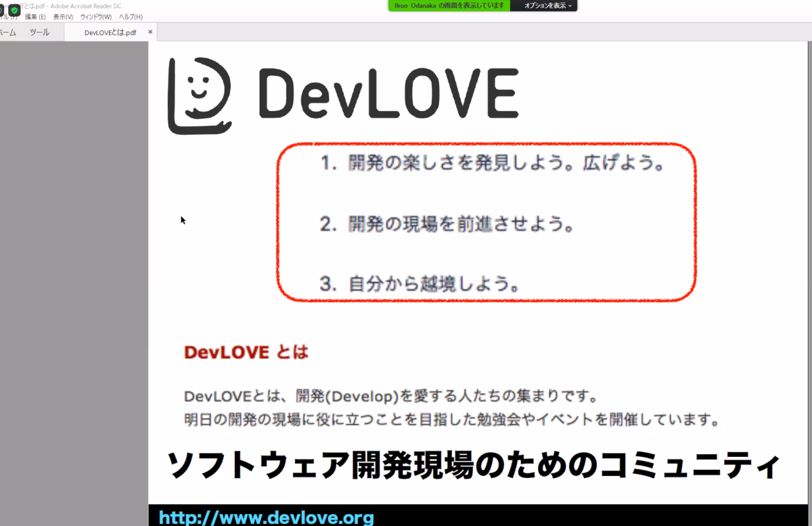The width and height of the screenshot is (812, 526).
Task: Click the green shield security icon
Action: coord(14,10)
